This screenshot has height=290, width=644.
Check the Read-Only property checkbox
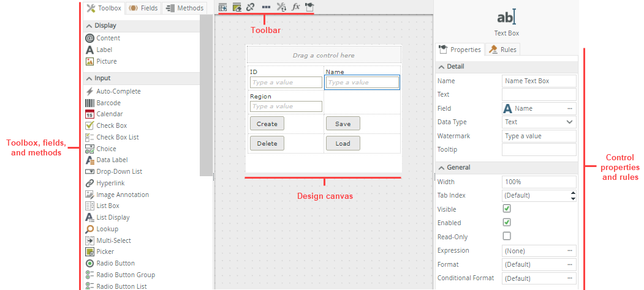507,236
